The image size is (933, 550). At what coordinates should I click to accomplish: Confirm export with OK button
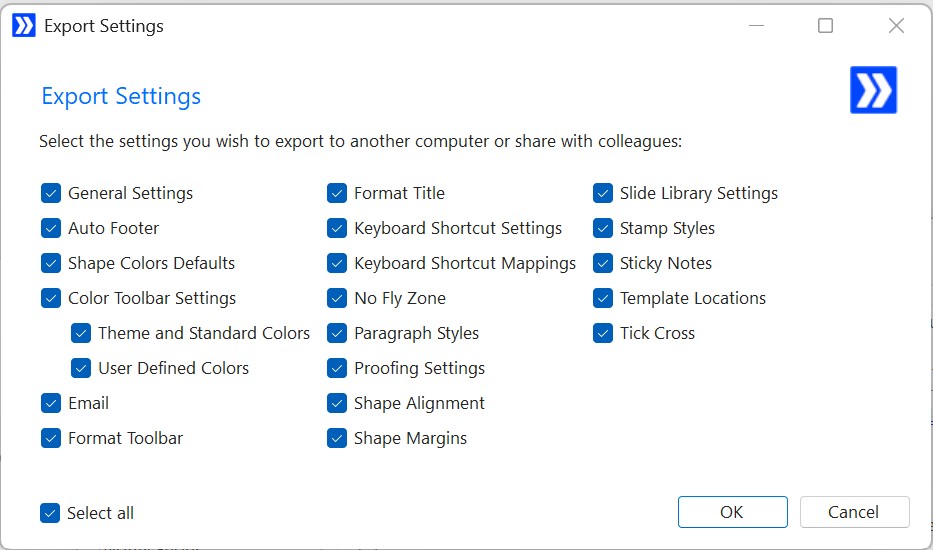[x=732, y=512]
